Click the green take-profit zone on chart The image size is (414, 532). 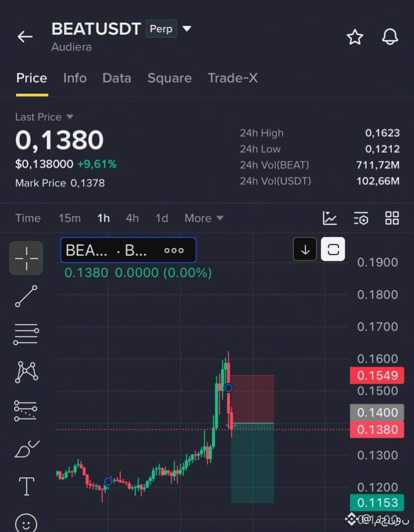click(x=253, y=463)
